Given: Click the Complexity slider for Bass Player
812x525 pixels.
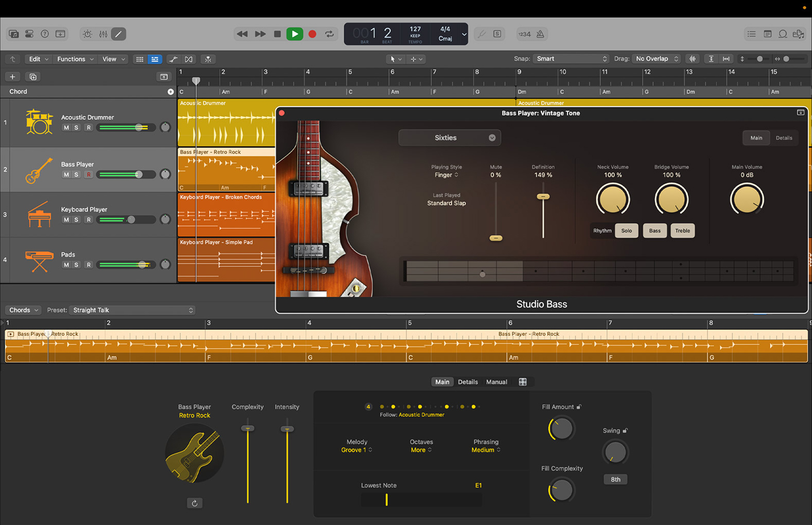Looking at the screenshot, I should click(x=247, y=428).
